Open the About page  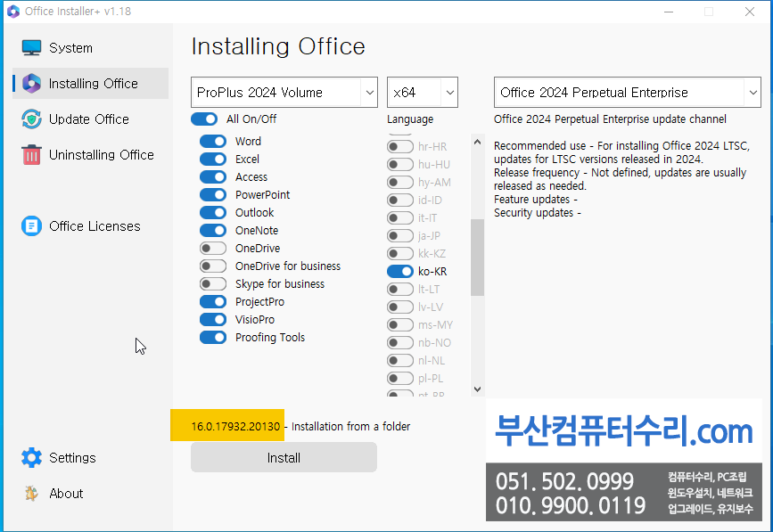tap(90, 493)
